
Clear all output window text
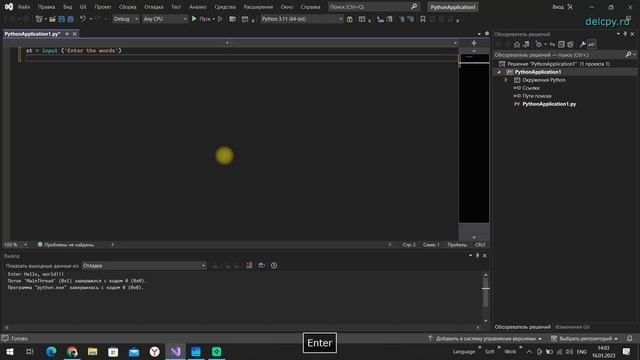(249, 265)
